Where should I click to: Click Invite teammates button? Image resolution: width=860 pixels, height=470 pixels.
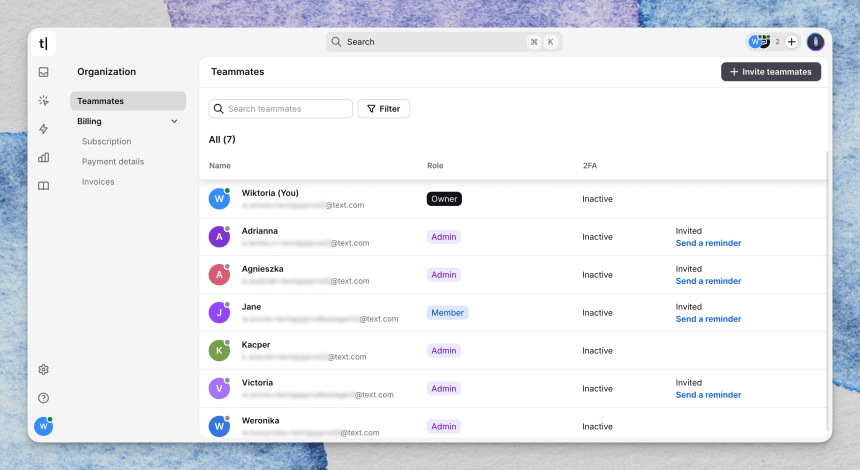click(x=771, y=72)
